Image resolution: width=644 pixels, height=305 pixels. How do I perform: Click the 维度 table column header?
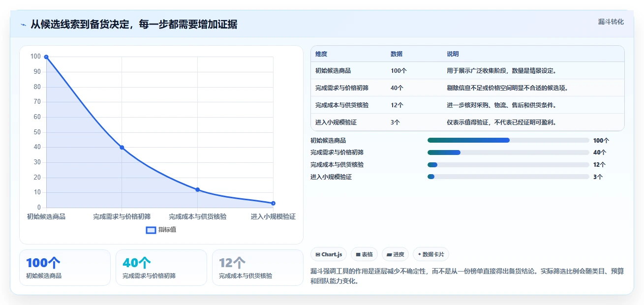pyautogui.click(x=321, y=54)
